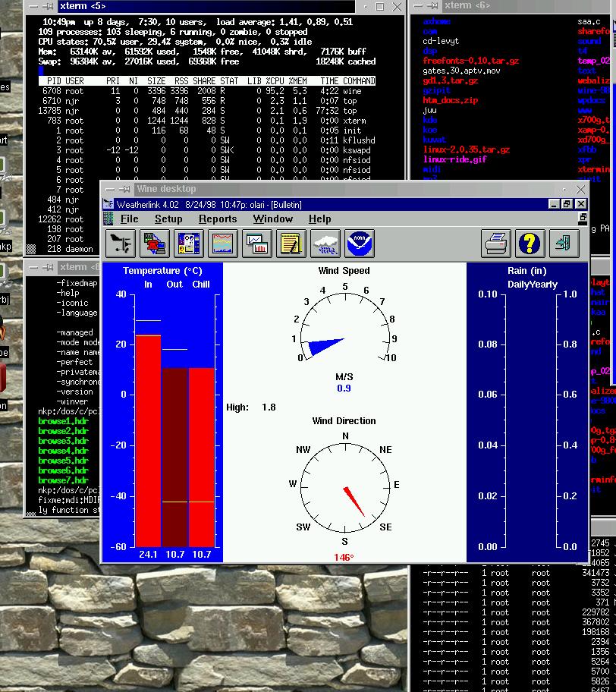Click the -perfect option in lower-left xterm
Image resolution: width=616 pixels, height=692 pixels.
pos(74,362)
